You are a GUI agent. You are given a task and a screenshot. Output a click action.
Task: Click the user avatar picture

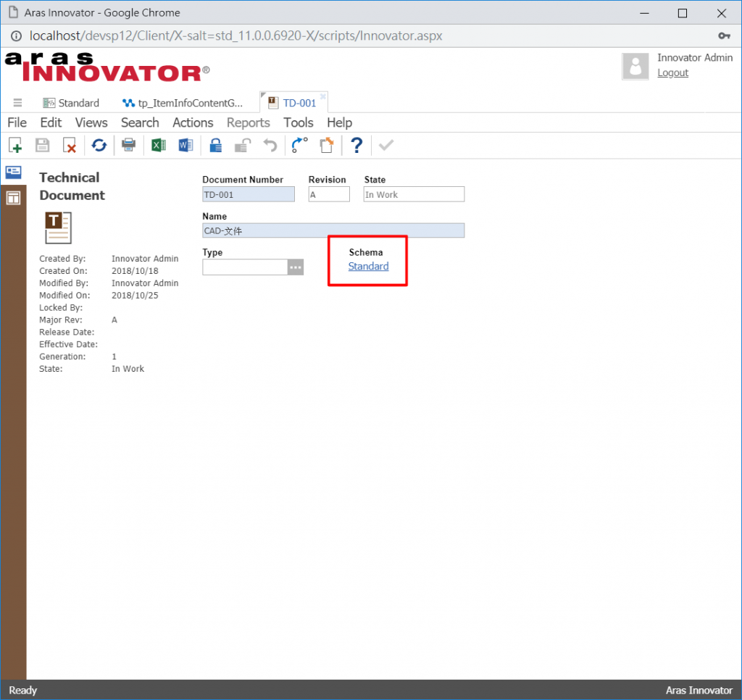[635, 66]
